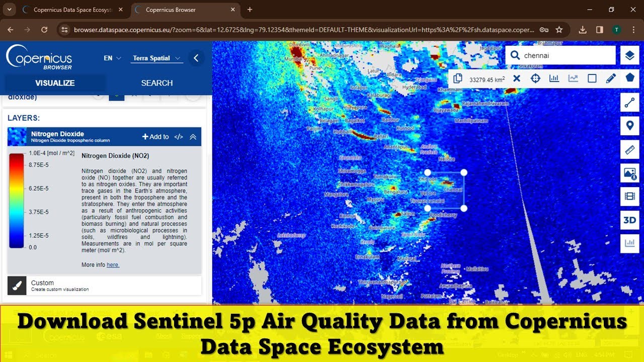Switch to 3D terrain viewer
The width and height of the screenshot is (644, 362).
click(x=630, y=220)
